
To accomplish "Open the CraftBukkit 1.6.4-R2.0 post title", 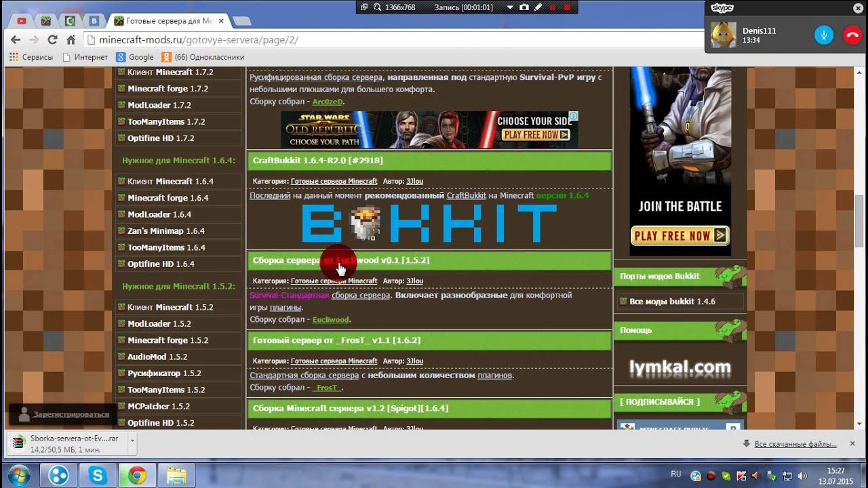I will [317, 161].
